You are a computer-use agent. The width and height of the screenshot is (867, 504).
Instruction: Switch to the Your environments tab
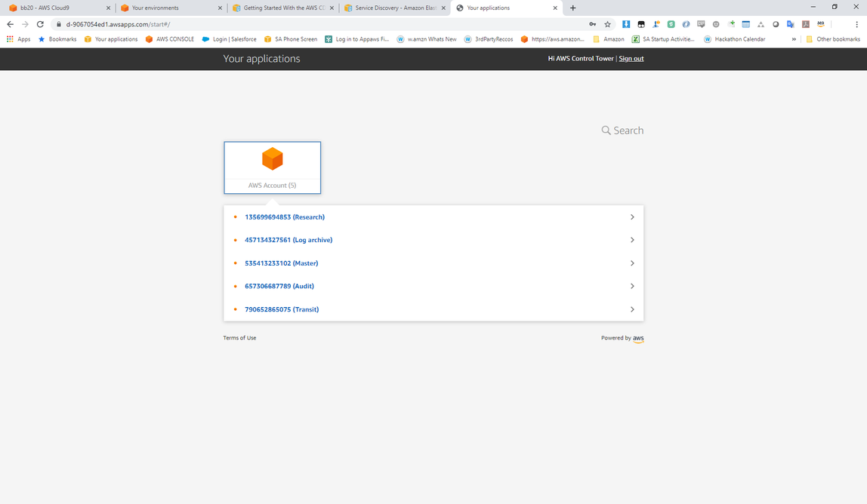(x=171, y=8)
